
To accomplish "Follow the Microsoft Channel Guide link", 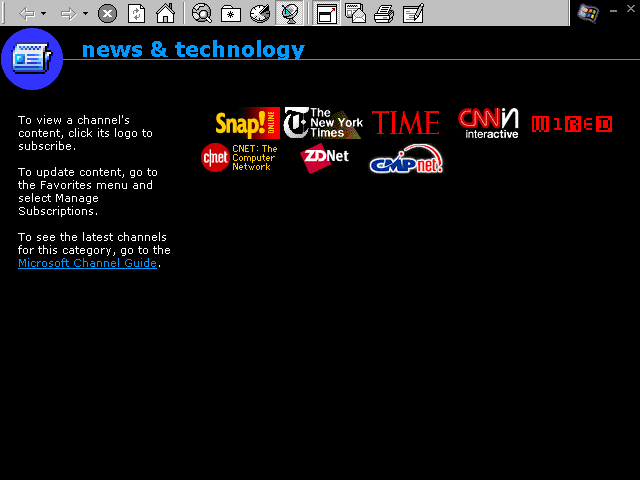I will click(x=87, y=263).
